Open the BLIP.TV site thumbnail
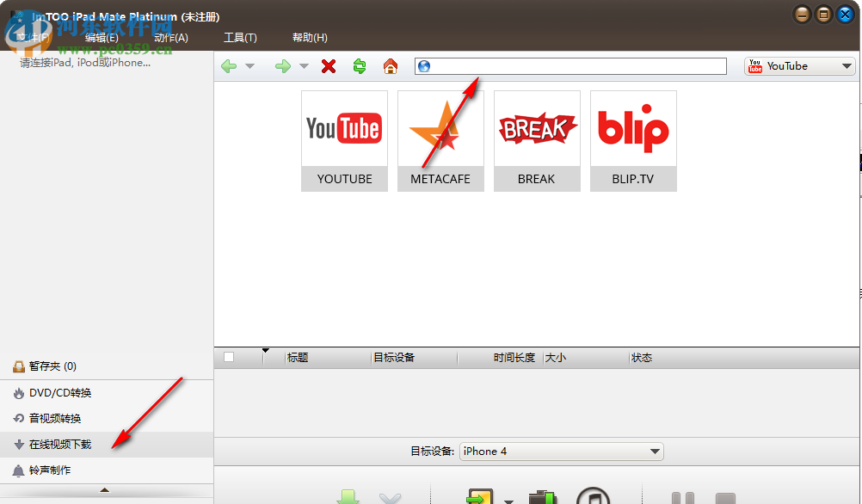The image size is (862, 504). [633, 141]
